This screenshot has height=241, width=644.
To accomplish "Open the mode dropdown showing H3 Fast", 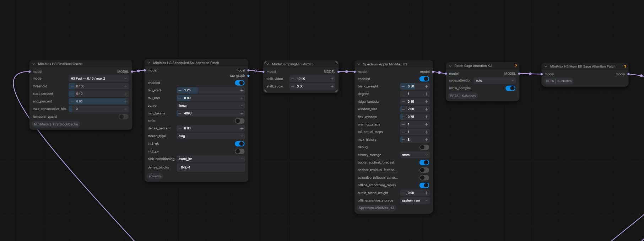I will tap(98, 79).
